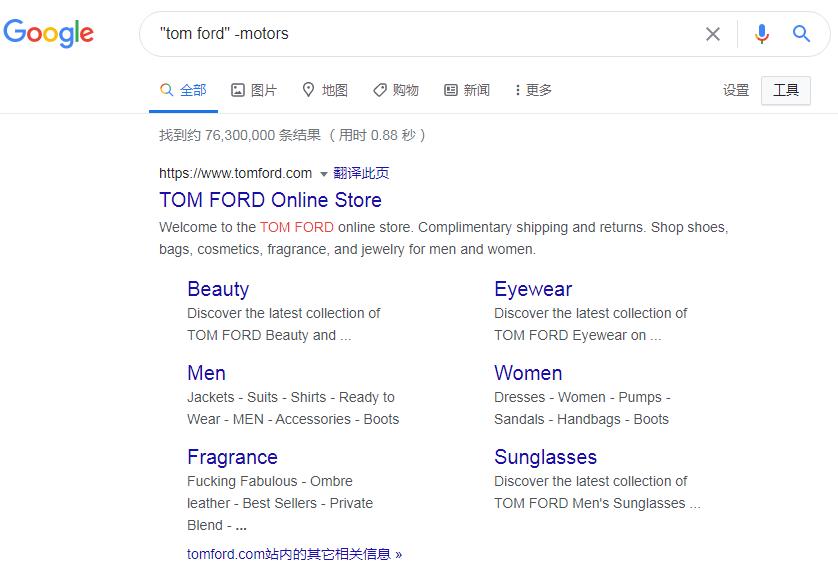838x581 pixels.
Task: Click tomford.com站内的其它相关信息 link
Action: (x=294, y=554)
